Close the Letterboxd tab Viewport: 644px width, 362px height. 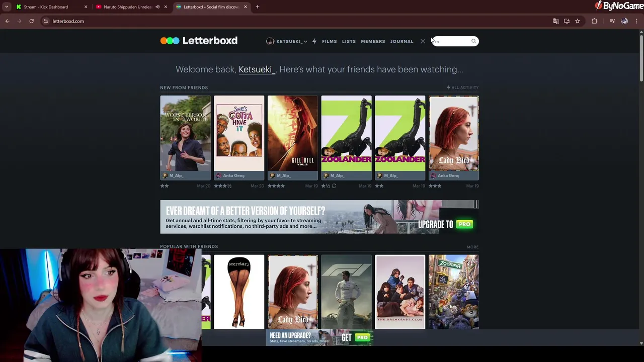click(246, 7)
